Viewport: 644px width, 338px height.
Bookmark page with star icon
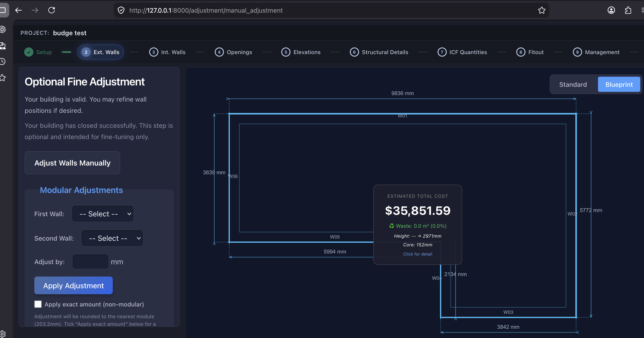542,10
